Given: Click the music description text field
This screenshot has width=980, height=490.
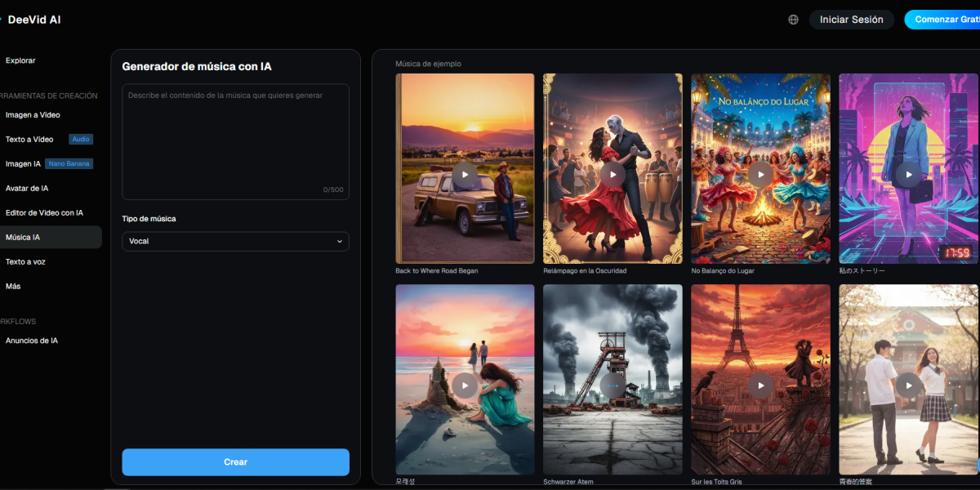Looking at the screenshot, I should [x=235, y=139].
